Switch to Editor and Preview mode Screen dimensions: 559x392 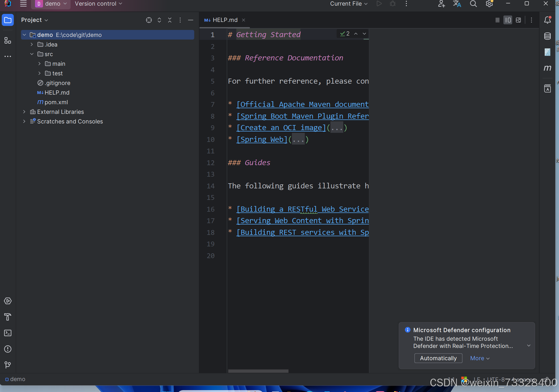click(x=508, y=20)
